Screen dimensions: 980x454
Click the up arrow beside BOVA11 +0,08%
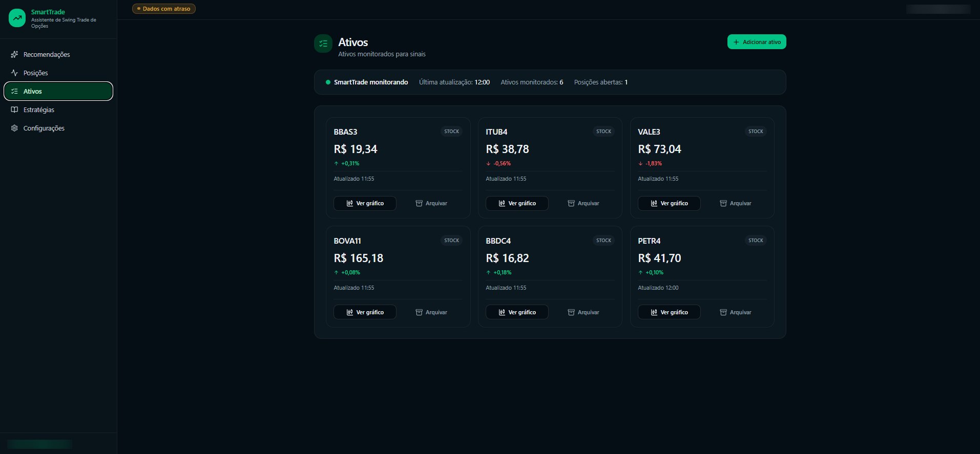click(x=336, y=273)
